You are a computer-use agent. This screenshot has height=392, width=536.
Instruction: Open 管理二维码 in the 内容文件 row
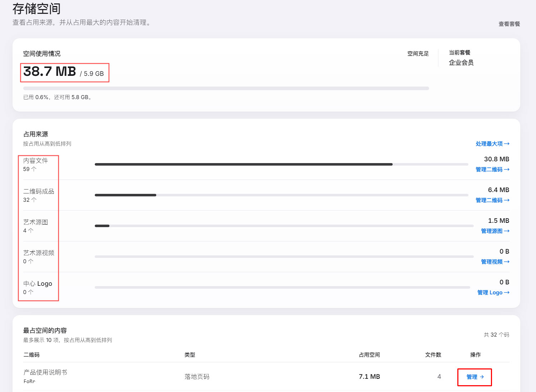click(492, 170)
